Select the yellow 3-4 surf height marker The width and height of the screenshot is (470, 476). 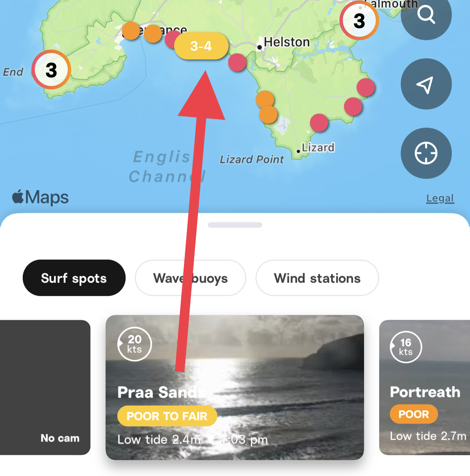pos(201,46)
